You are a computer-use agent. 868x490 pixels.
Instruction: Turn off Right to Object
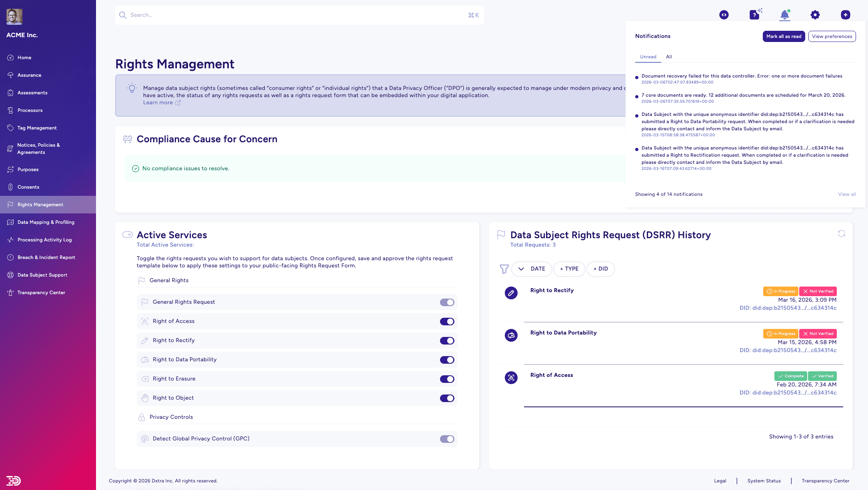tap(447, 398)
